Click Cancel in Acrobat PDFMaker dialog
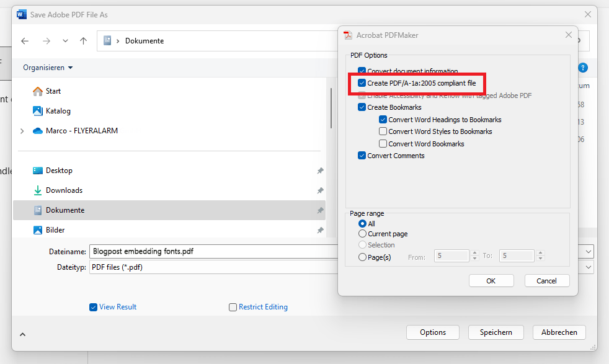This screenshot has width=609, height=364. pos(547,281)
